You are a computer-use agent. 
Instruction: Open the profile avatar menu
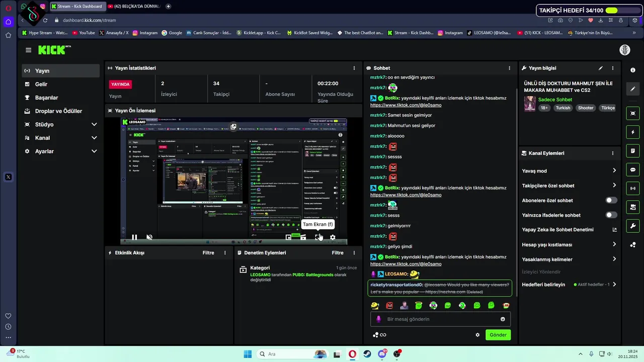625,50
